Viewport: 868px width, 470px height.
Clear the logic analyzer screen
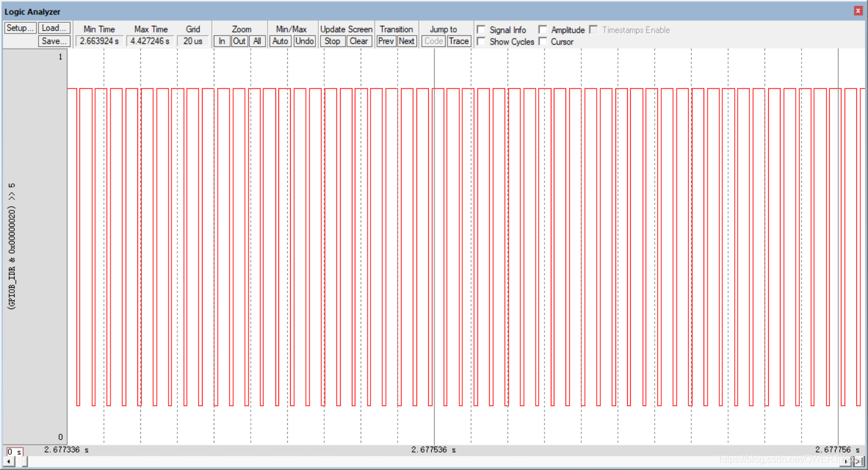[359, 41]
